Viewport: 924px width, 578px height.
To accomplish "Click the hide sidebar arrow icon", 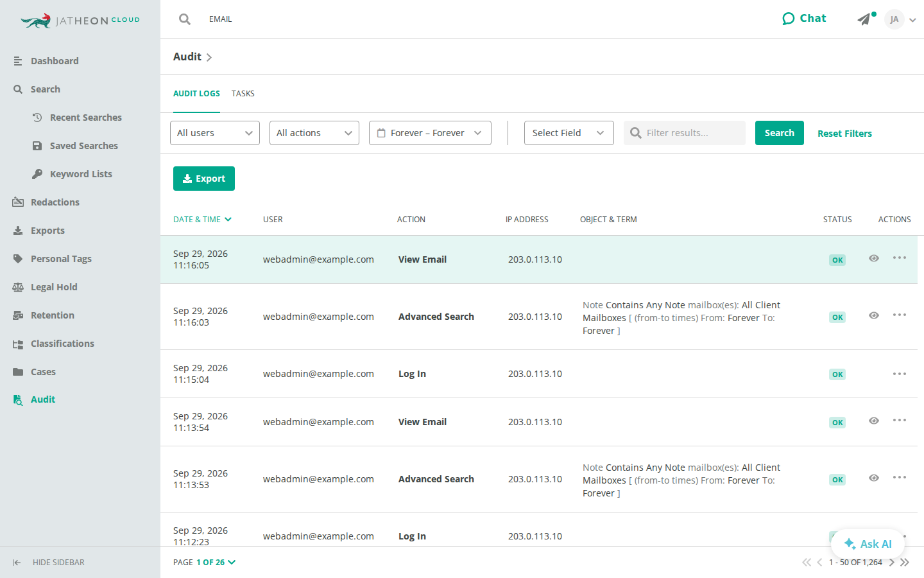I will (17, 563).
